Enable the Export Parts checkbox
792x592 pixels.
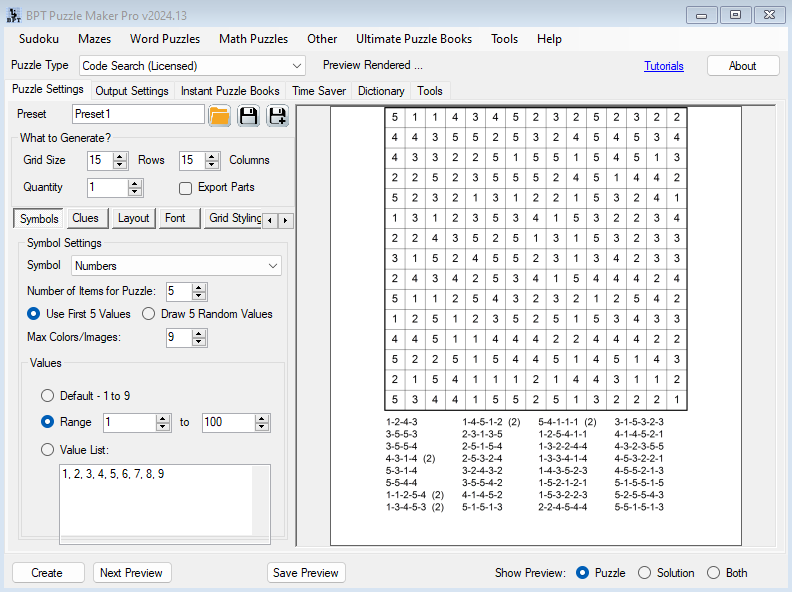coord(186,187)
